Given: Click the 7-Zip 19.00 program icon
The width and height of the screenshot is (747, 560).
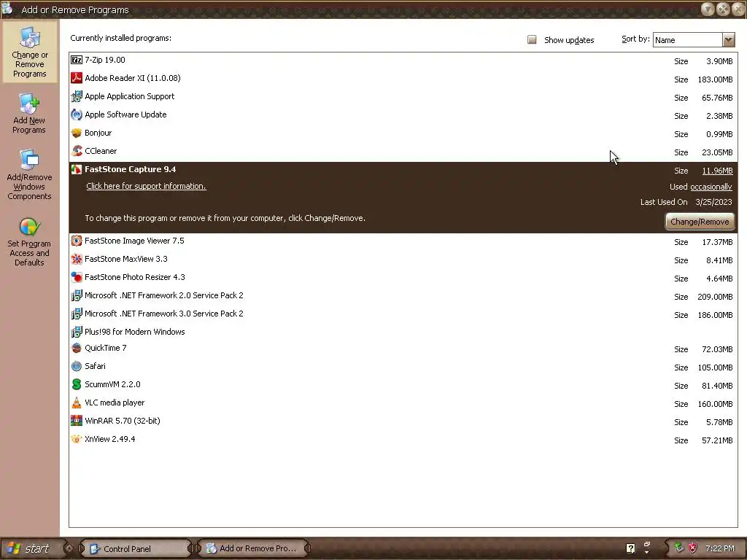Looking at the screenshot, I should (76, 60).
